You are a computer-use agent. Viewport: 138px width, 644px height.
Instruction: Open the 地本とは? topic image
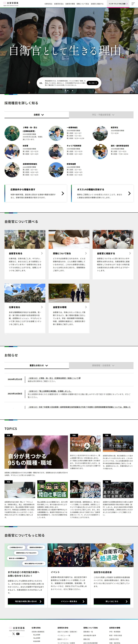[x=20, y=490]
